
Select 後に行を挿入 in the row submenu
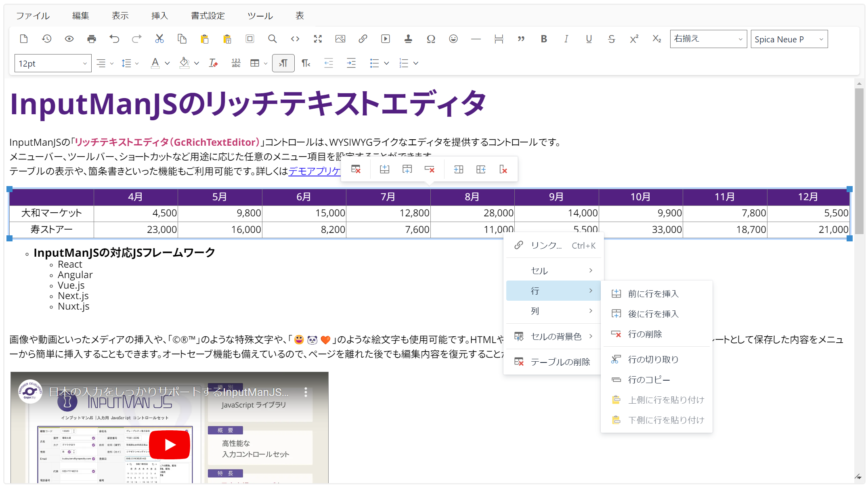pos(656,314)
